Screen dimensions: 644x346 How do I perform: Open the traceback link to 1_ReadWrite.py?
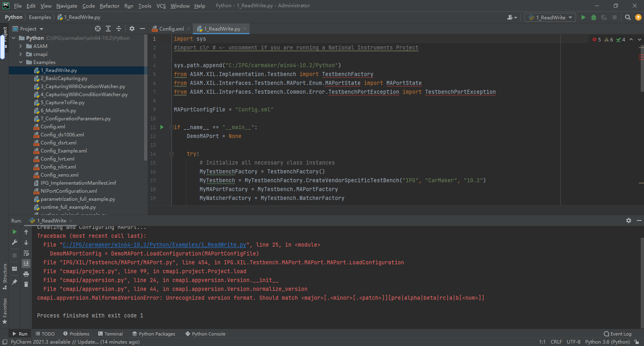click(x=154, y=245)
